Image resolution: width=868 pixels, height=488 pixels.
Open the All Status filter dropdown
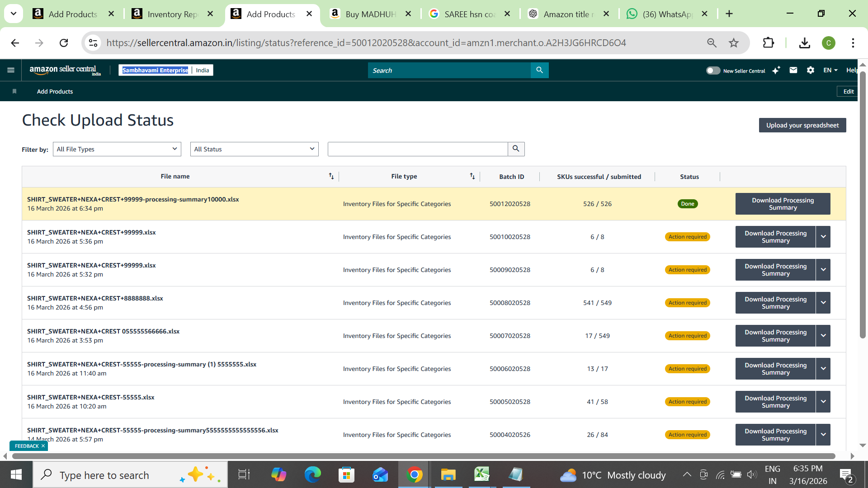[254, 149]
